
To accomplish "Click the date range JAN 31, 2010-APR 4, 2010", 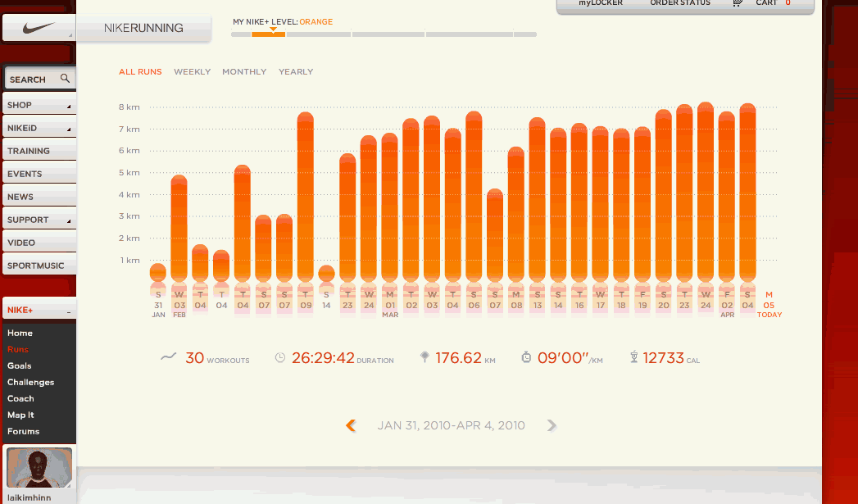I will [x=451, y=425].
